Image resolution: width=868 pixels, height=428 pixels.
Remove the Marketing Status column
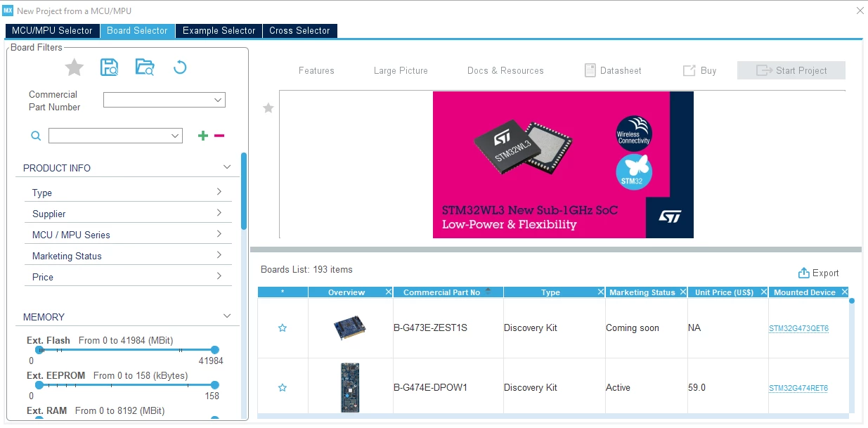[x=682, y=292]
